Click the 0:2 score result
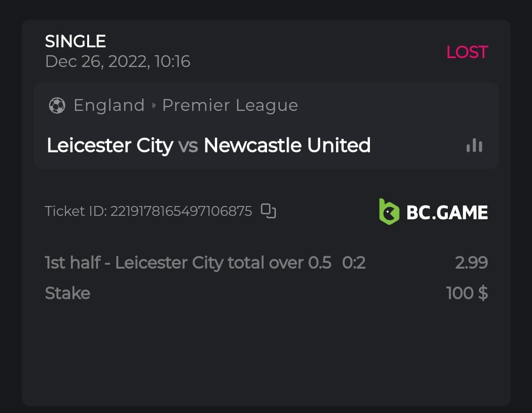Image resolution: width=532 pixels, height=413 pixels. [354, 263]
